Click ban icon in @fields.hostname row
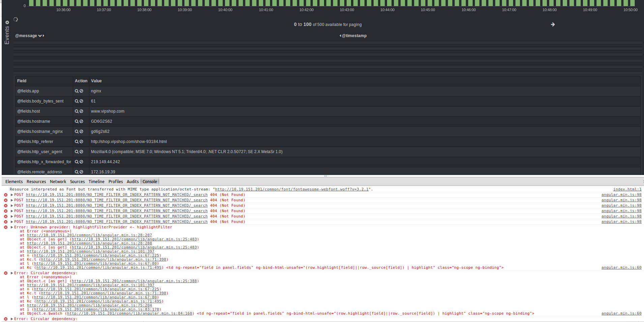This screenshot has height=322, width=644. (x=81, y=121)
